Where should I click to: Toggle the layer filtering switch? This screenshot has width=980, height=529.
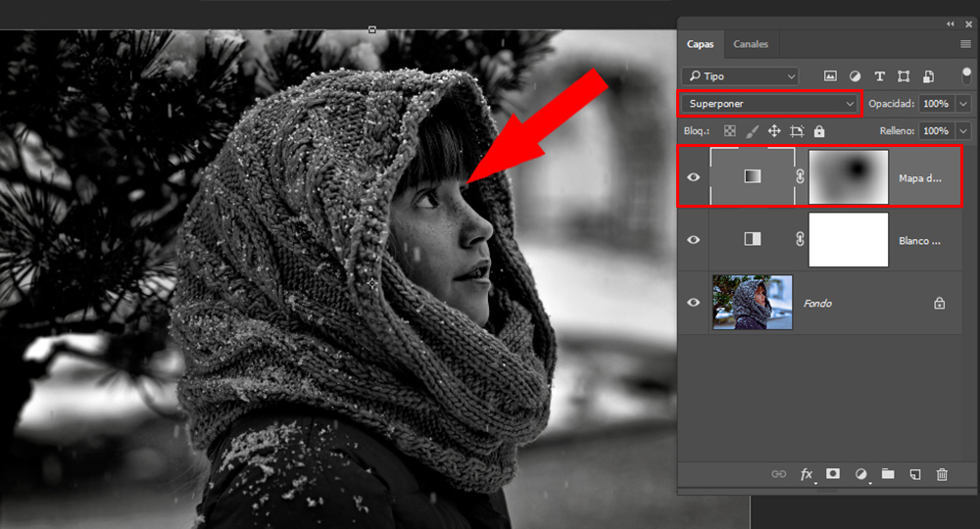coord(966,76)
